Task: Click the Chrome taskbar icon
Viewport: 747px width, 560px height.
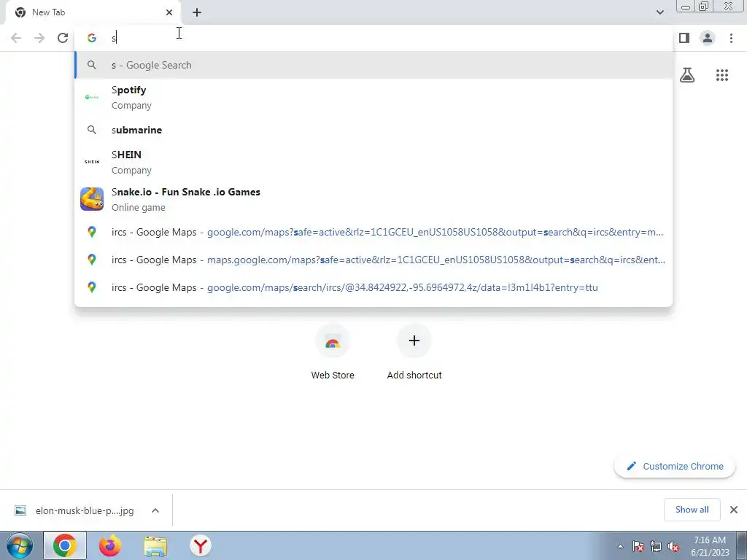Action: (x=65, y=545)
